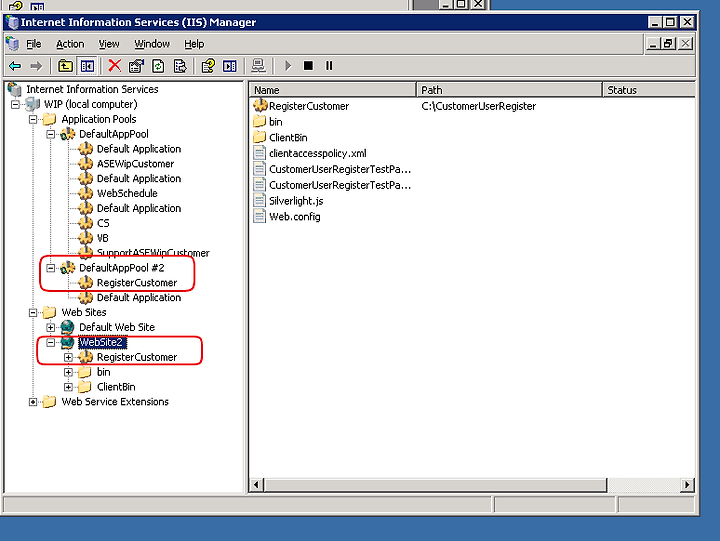Open the Window menu
This screenshot has height=541, width=720.
tap(152, 44)
